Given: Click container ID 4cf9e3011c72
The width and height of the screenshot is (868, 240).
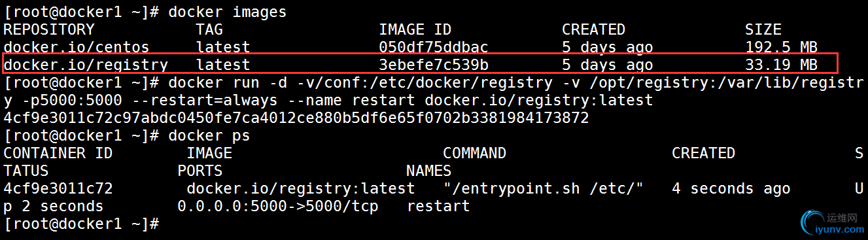Looking at the screenshot, I should pos(58,188).
